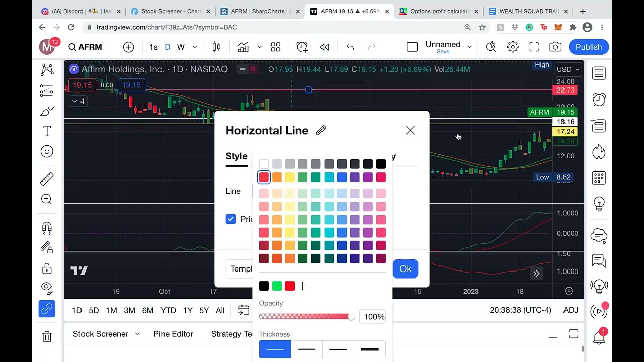
Task: Toggle the hide all drawings eye icon
Action: point(47,288)
